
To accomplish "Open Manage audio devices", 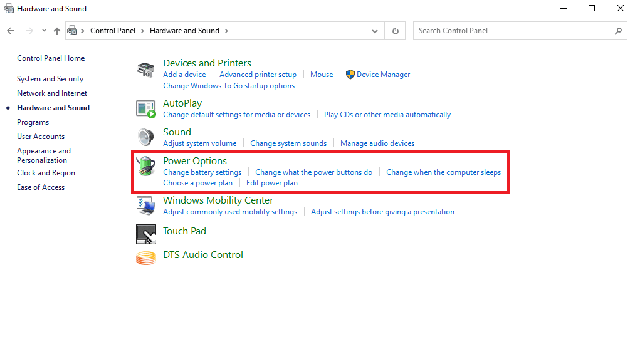I will coord(377,143).
